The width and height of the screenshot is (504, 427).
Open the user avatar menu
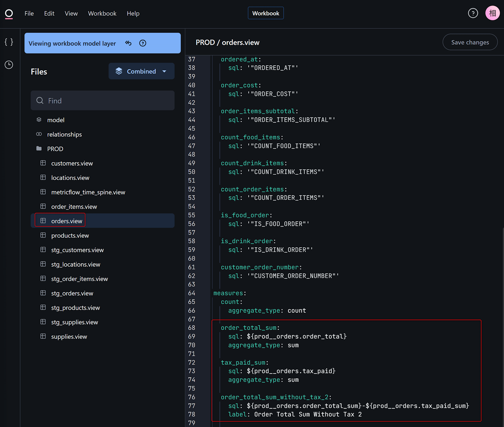coord(492,13)
